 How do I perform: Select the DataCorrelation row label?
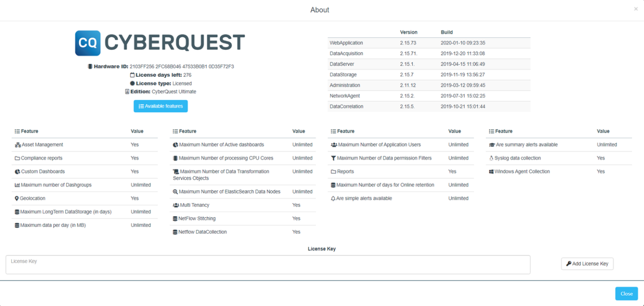346,107
